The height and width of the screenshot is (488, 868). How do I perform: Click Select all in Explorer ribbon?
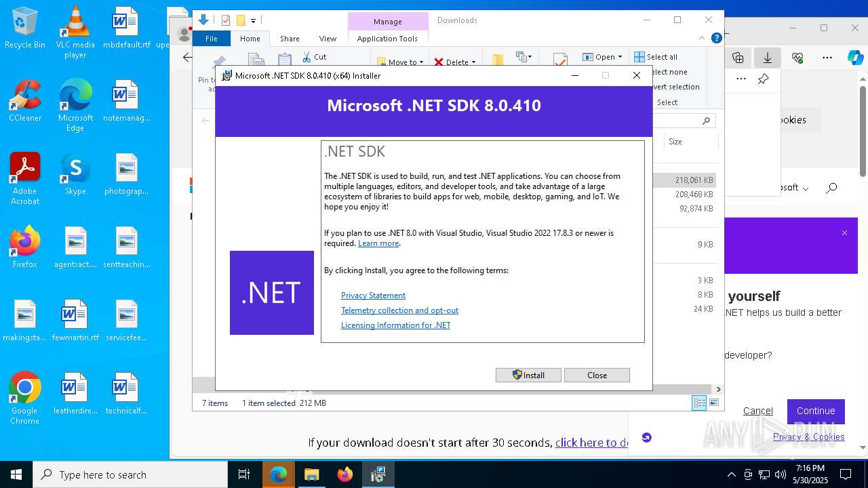tap(656, 57)
